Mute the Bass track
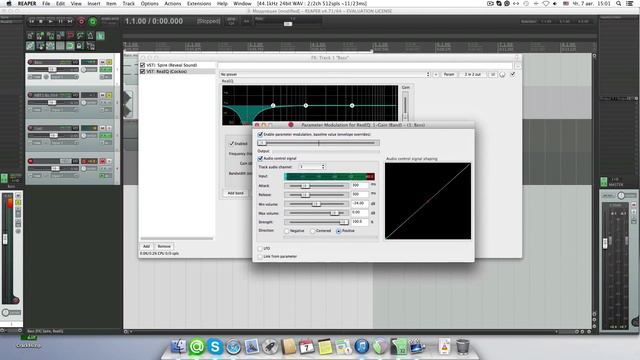Screen dimensions: 640x360 click(103, 62)
